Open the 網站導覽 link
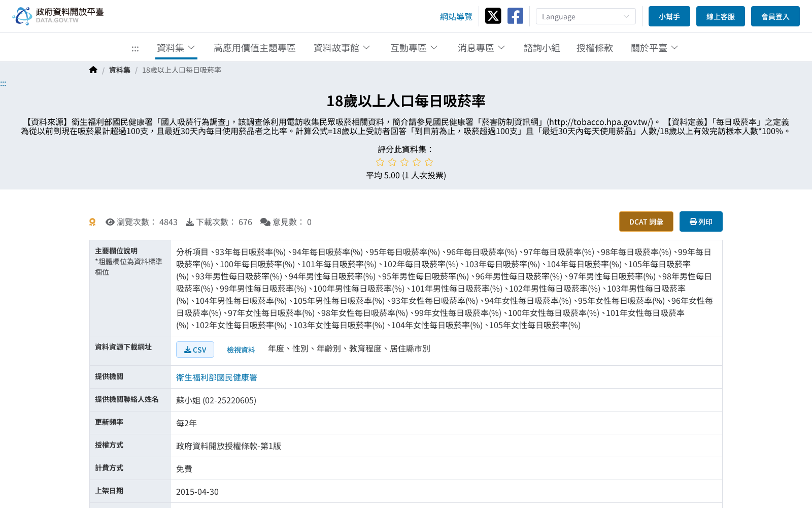 click(456, 17)
